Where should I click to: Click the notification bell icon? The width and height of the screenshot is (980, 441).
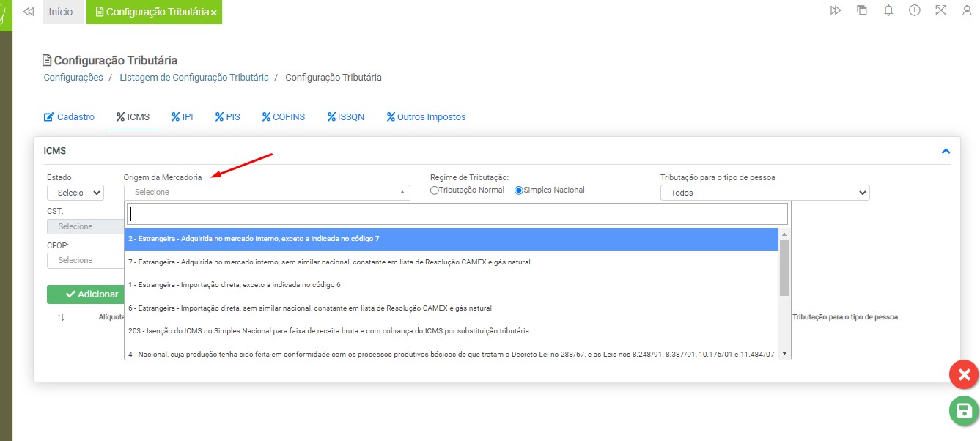coord(888,11)
